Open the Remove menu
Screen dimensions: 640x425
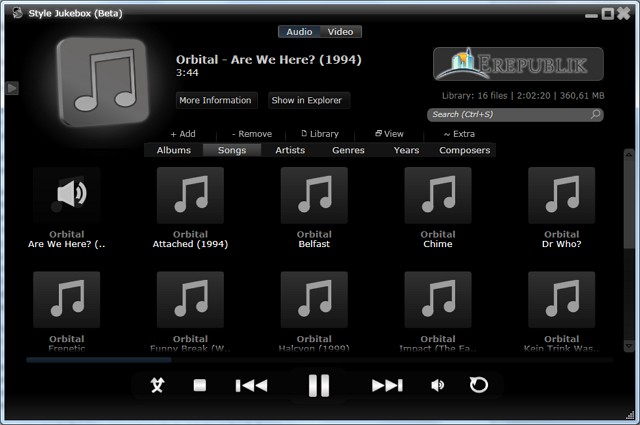point(252,134)
